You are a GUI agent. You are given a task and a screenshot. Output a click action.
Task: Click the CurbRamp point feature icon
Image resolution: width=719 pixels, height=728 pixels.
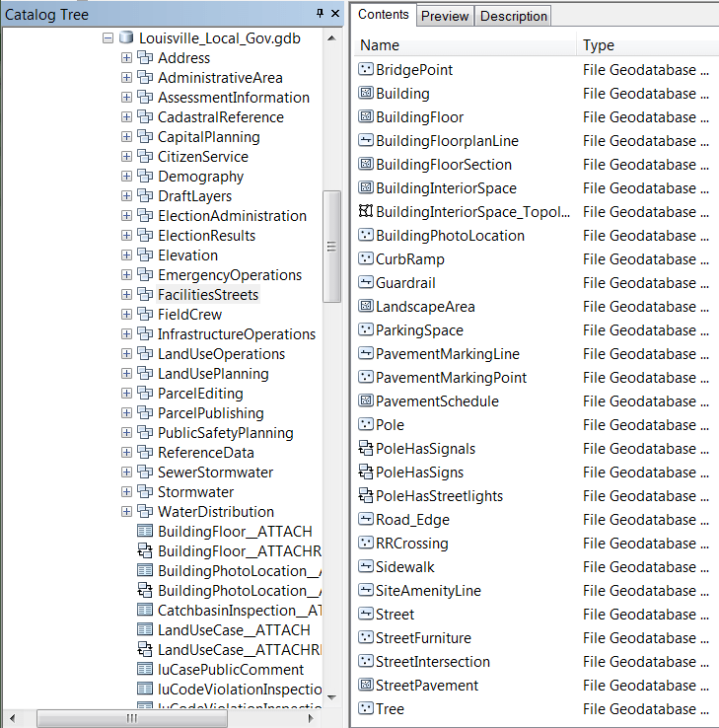click(366, 258)
